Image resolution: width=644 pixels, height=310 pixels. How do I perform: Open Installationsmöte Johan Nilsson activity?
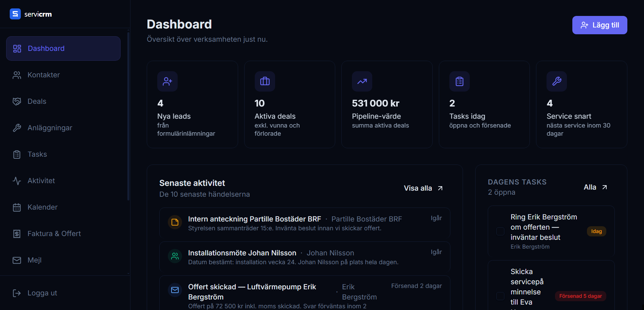coord(305,257)
